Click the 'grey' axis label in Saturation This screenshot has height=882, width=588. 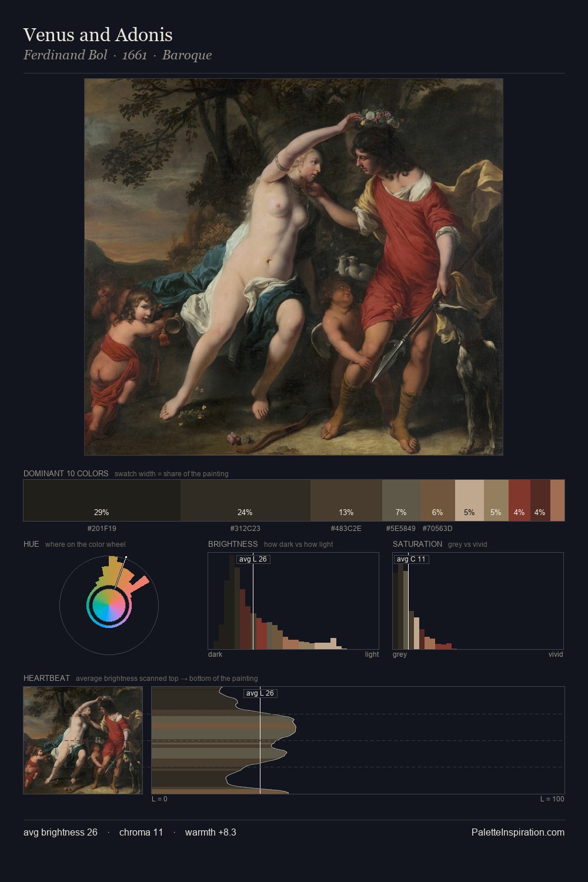click(x=400, y=654)
